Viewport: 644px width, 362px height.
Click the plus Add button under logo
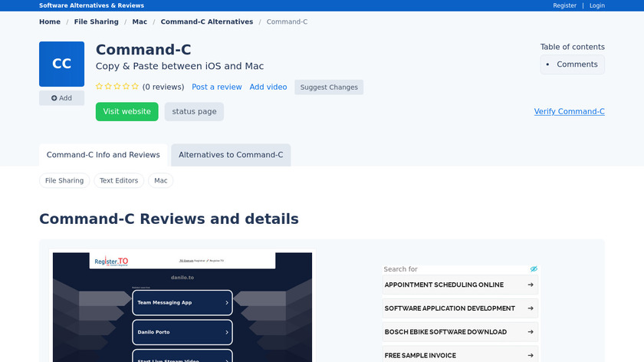[61, 98]
